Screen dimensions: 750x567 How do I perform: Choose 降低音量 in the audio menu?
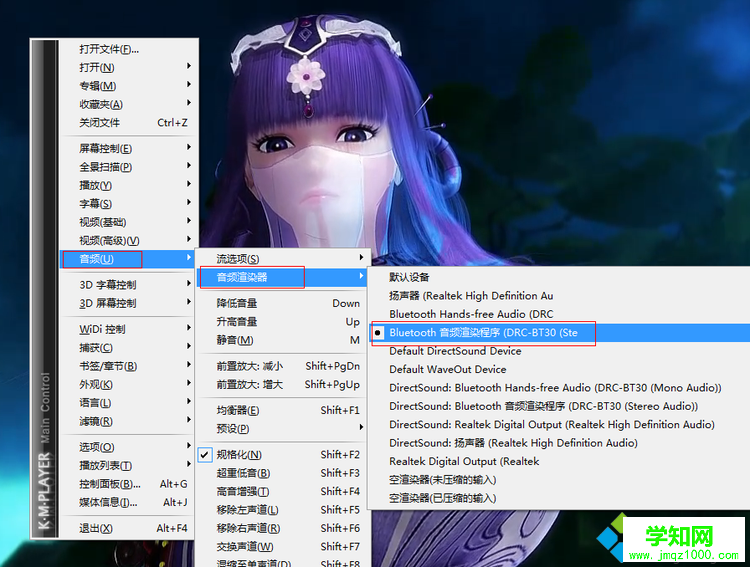pos(282,303)
